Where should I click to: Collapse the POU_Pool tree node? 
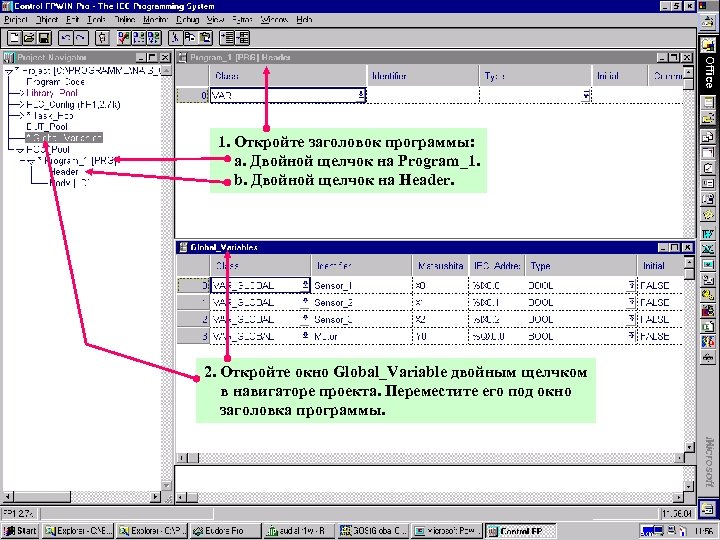tap(20, 150)
